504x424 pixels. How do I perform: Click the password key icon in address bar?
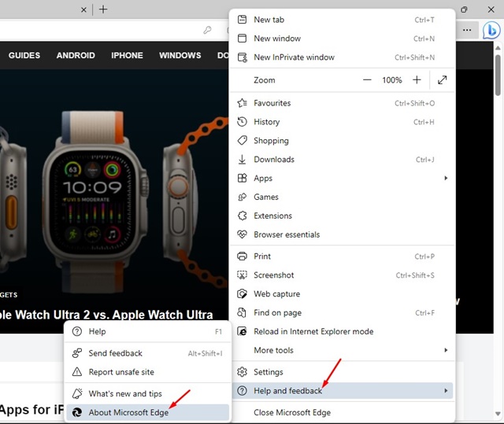pyautogui.click(x=208, y=30)
